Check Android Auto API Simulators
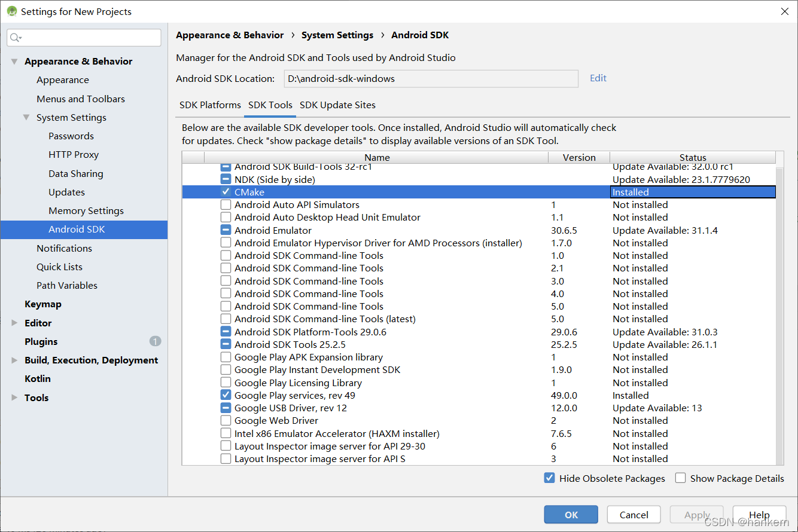The width and height of the screenshot is (798, 532). [x=226, y=204]
